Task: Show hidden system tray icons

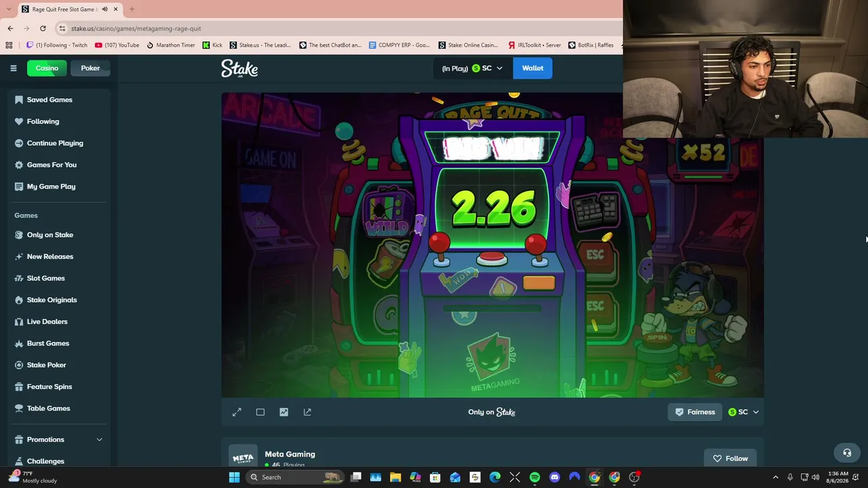Action: coord(776,477)
